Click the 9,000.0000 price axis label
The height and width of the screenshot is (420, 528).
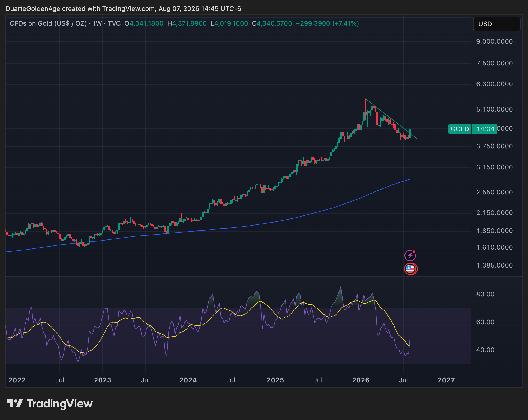[494, 41]
